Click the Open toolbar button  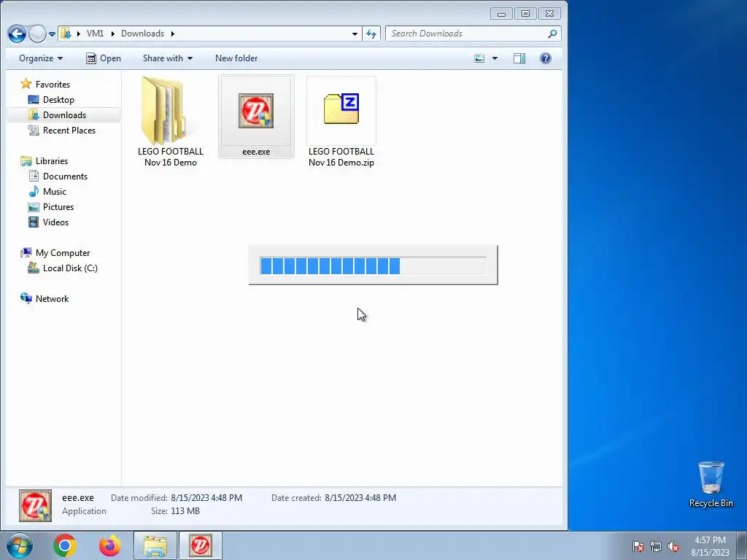104,58
